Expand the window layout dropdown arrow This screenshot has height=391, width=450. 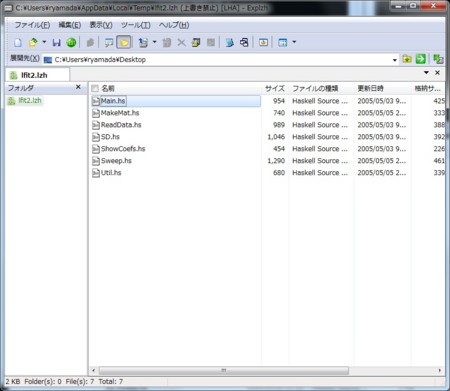(294, 42)
